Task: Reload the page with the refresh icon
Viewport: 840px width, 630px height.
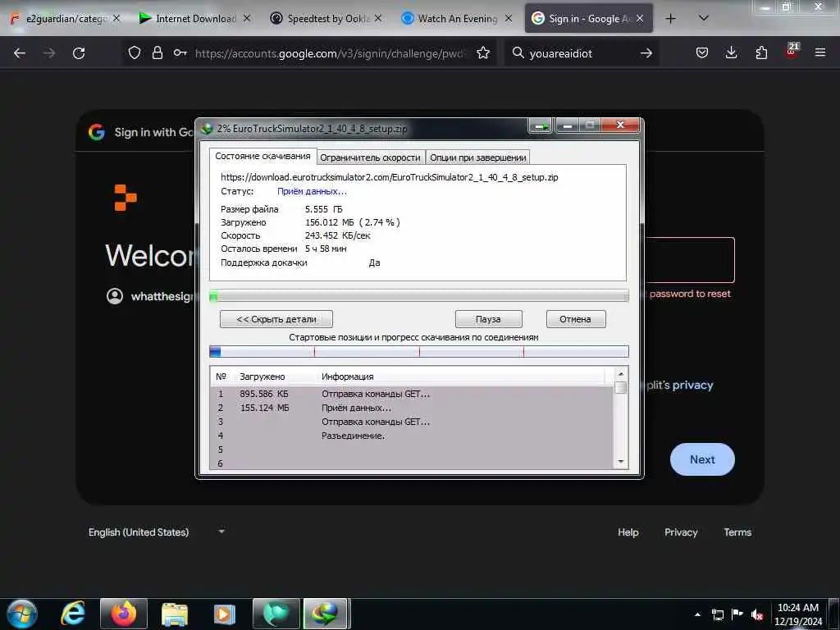Action: [79, 53]
